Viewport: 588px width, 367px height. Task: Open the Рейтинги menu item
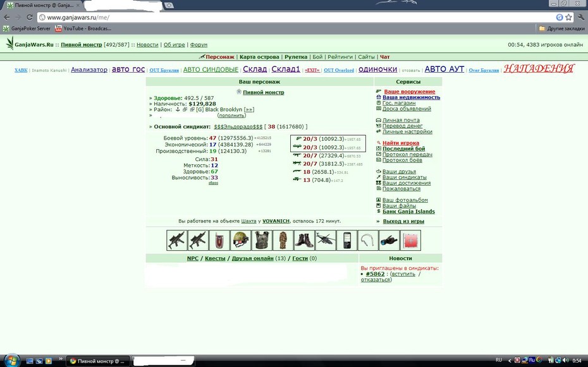click(x=340, y=57)
